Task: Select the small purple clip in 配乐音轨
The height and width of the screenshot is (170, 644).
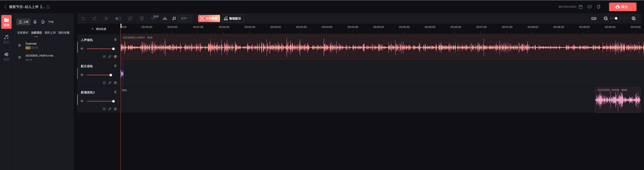Action: tap(122, 74)
